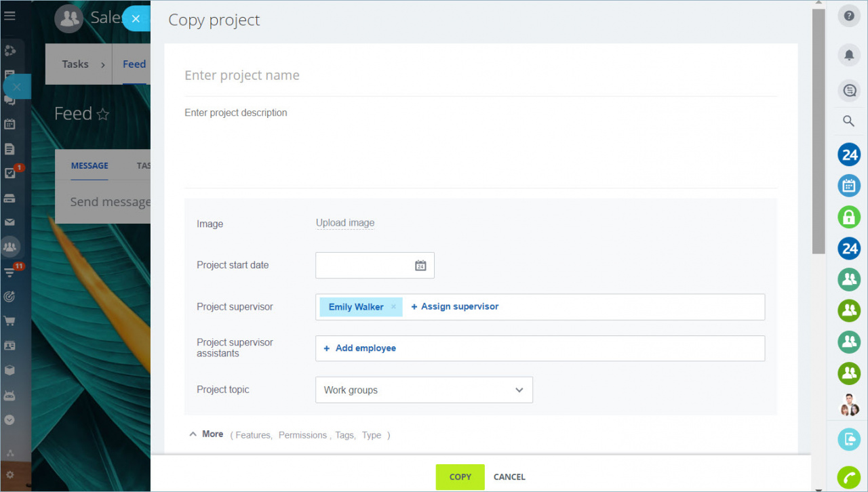Open the green lock chat icon
Image resolution: width=868 pixels, height=492 pixels.
[849, 217]
